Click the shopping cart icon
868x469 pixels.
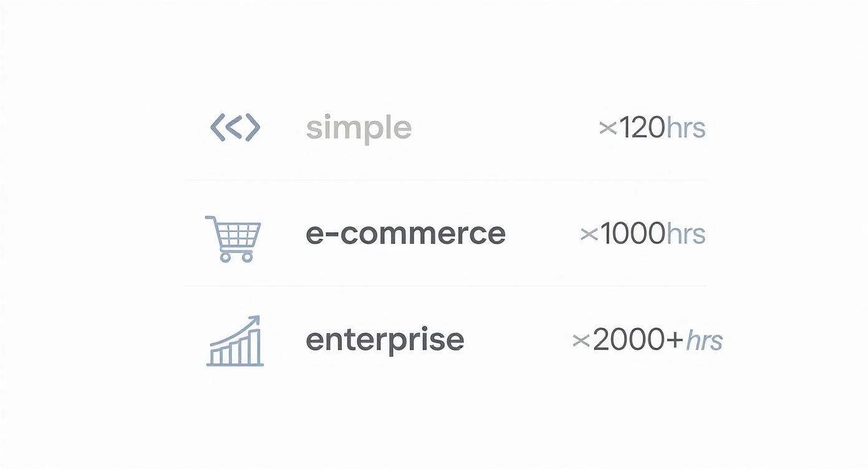pyautogui.click(x=233, y=238)
